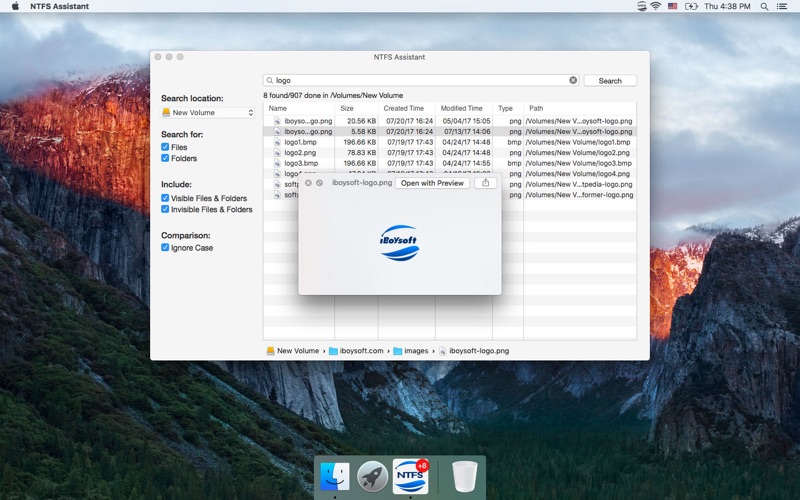The image size is (800, 500).
Task: Click the NTFS Assistant menu bar status icon
Action: click(x=641, y=6)
